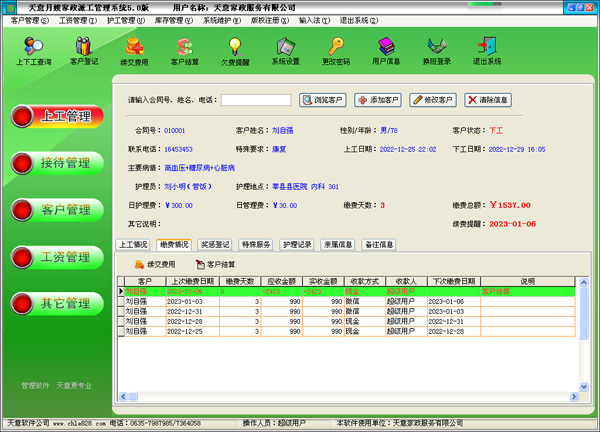Click the 换班登录 toolbar icon
The height and width of the screenshot is (432, 600).
(x=437, y=50)
